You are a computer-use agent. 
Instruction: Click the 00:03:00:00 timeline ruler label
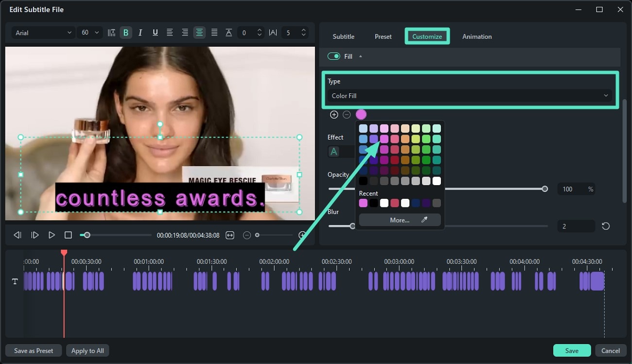(x=399, y=261)
